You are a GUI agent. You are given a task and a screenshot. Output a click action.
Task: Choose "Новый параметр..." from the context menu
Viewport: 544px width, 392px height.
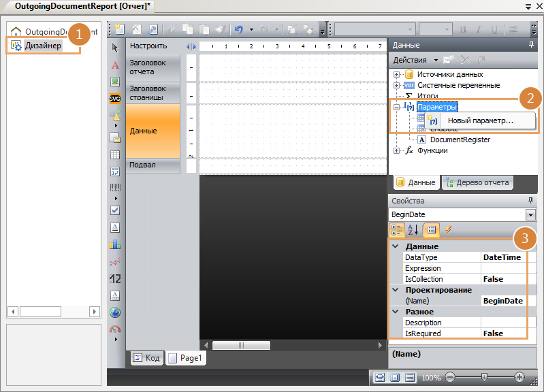pos(480,120)
